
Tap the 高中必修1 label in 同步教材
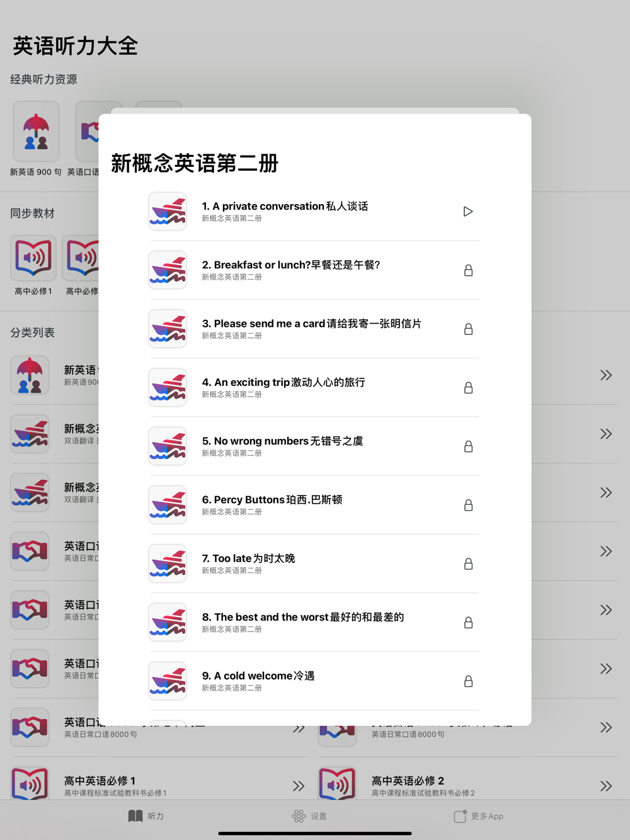click(33, 291)
